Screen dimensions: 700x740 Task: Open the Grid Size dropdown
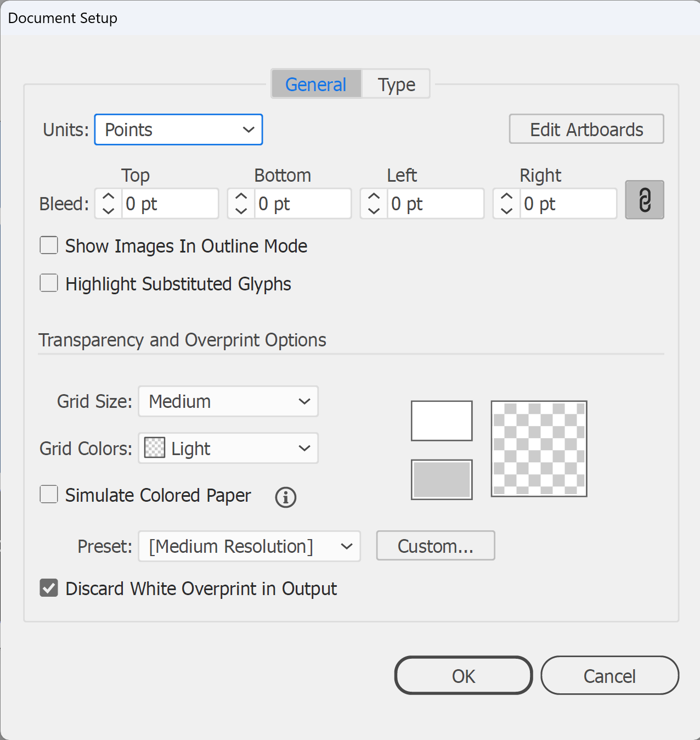point(228,401)
